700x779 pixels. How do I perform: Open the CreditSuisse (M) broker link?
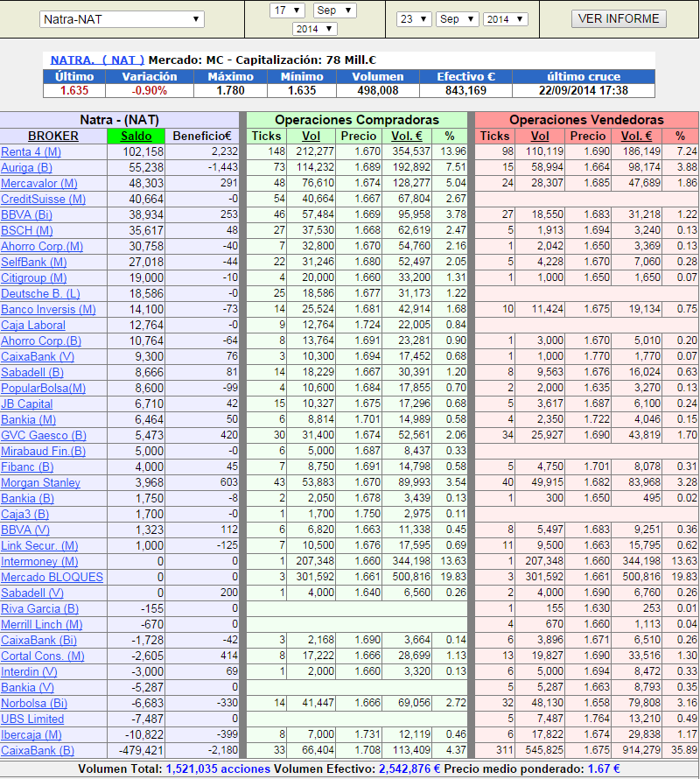click(43, 200)
